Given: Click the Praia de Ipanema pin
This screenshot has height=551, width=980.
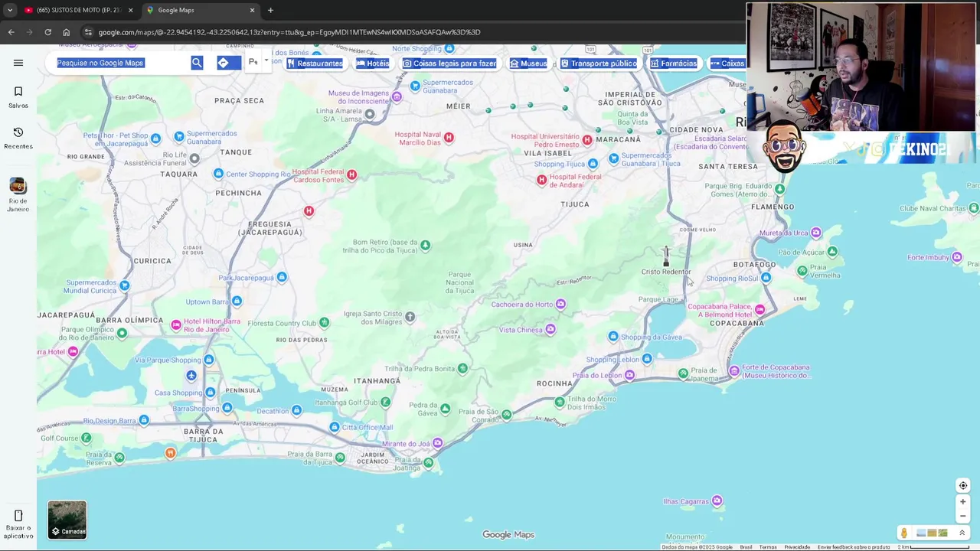Looking at the screenshot, I should [683, 373].
